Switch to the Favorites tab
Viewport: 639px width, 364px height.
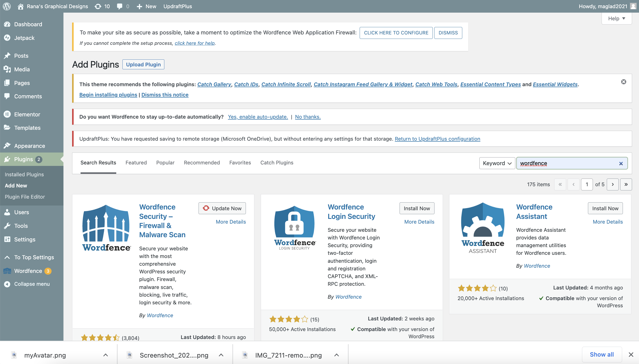pyautogui.click(x=240, y=163)
